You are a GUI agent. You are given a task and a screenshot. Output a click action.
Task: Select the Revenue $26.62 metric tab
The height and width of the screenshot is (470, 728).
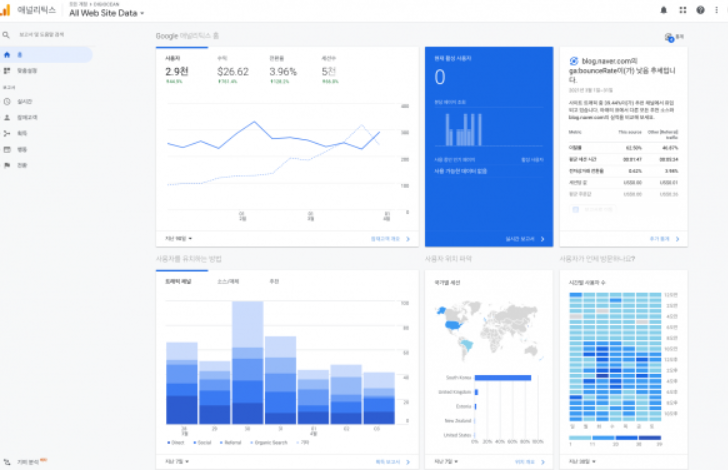pyautogui.click(x=233, y=70)
